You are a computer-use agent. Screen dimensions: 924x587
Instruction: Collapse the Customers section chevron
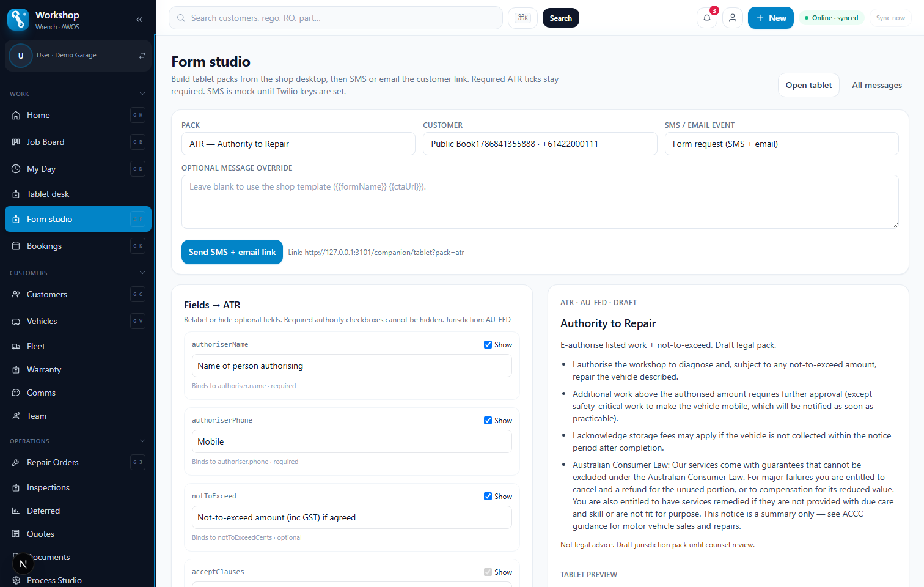tap(142, 273)
